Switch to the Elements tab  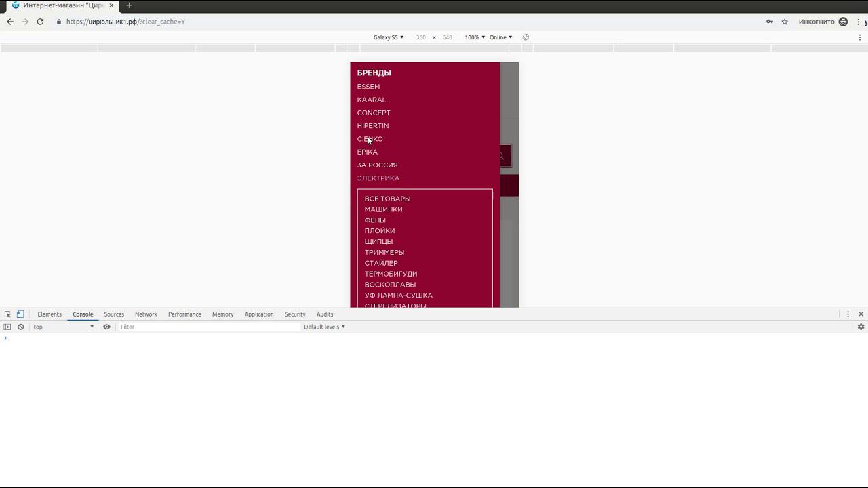(x=50, y=314)
